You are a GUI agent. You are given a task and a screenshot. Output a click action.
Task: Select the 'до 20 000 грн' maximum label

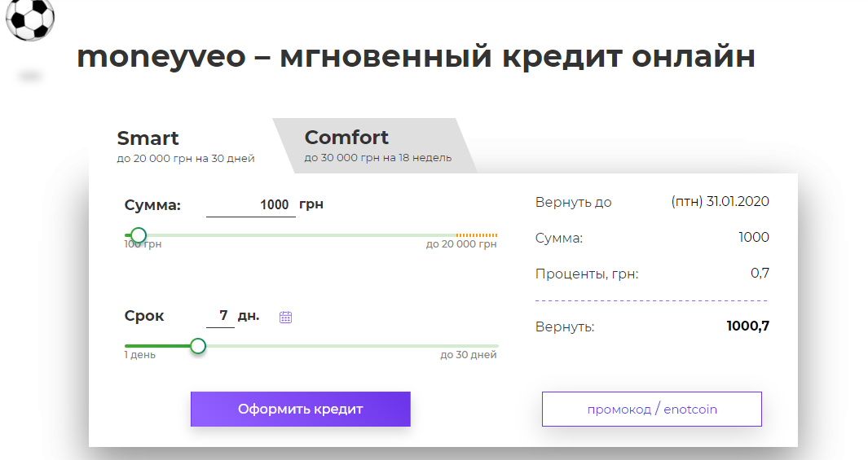coord(460,244)
